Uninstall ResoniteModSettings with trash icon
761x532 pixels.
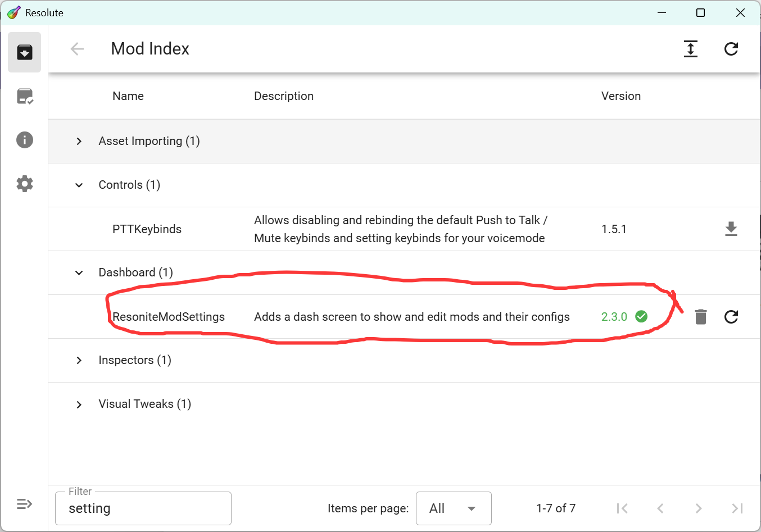(x=700, y=317)
